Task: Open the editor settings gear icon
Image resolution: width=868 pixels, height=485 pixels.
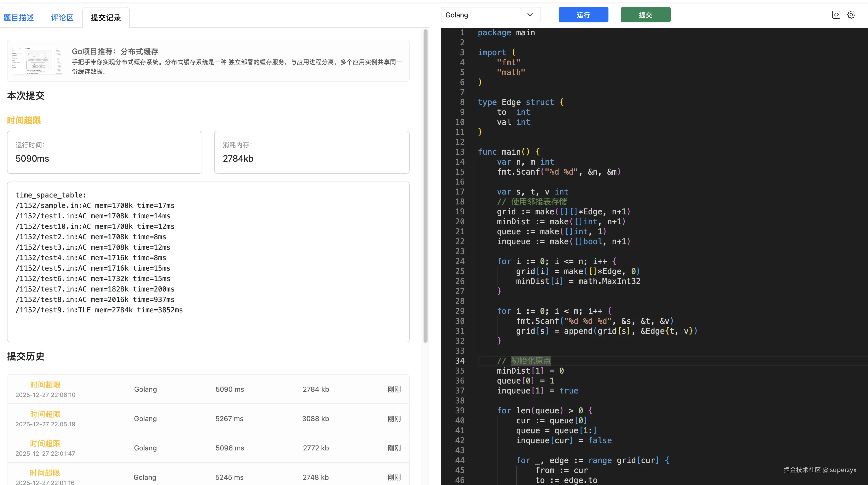Action: point(851,15)
